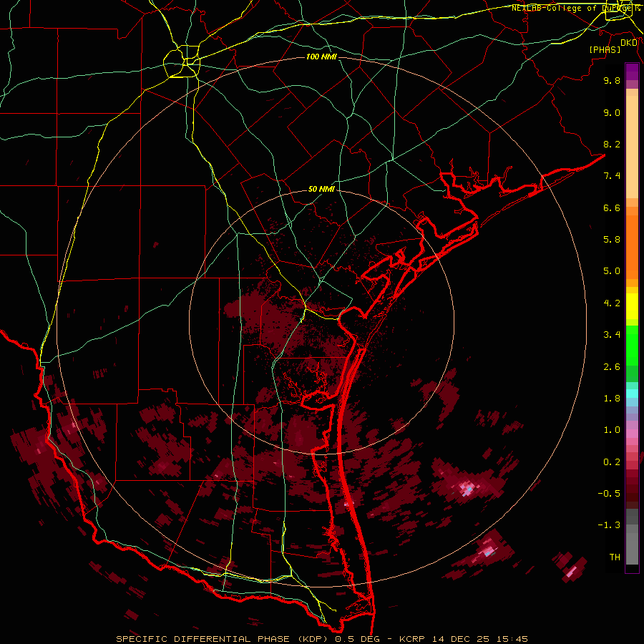Click the [PHAS] legend header

point(605,49)
